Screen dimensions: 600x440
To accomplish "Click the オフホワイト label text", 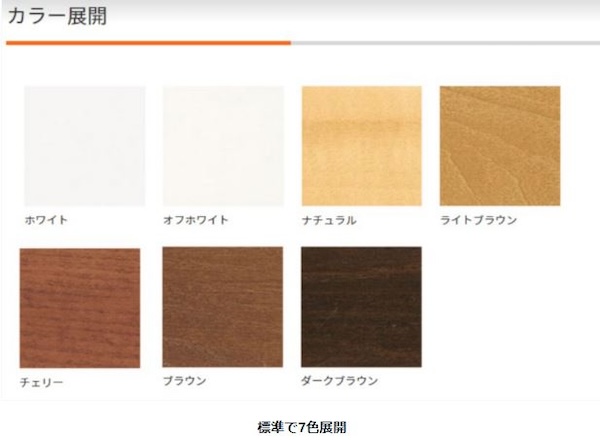I will [x=196, y=220].
